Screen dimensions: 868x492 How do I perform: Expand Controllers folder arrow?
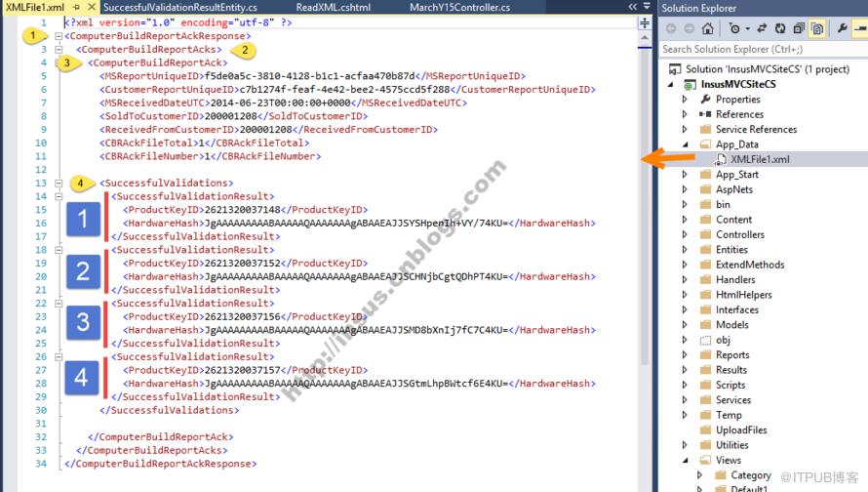point(685,234)
